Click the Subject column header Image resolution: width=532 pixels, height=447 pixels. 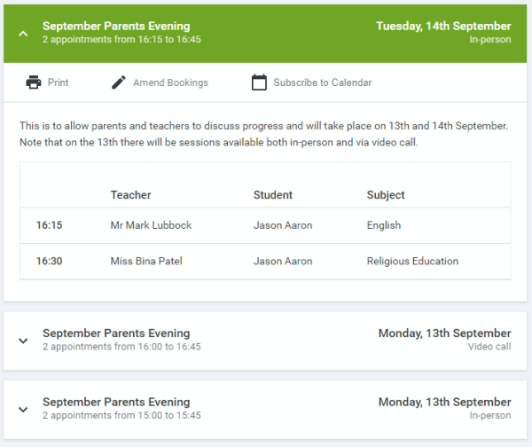point(386,195)
